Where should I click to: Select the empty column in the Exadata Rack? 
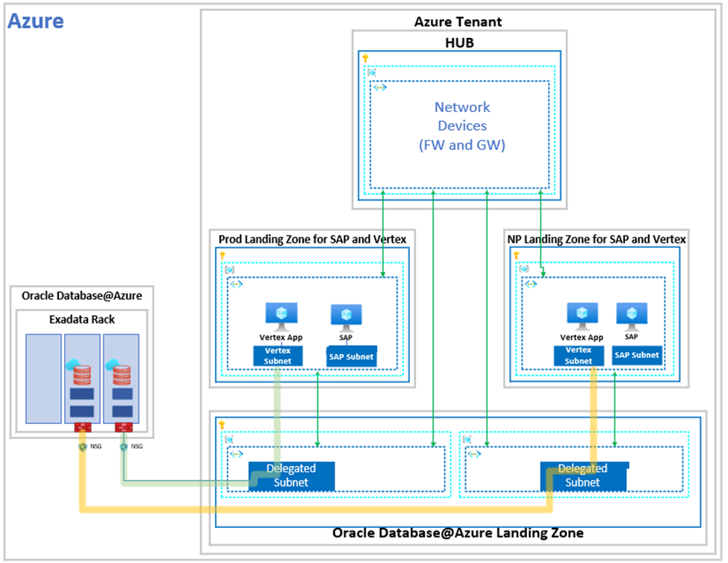(x=43, y=379)
